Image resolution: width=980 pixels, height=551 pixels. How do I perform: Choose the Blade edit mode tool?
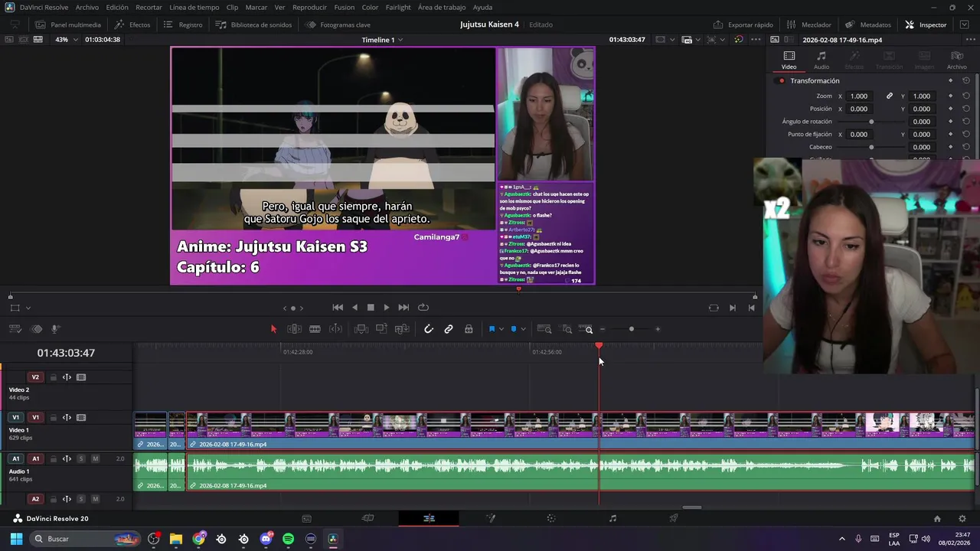tap(315, 329)
